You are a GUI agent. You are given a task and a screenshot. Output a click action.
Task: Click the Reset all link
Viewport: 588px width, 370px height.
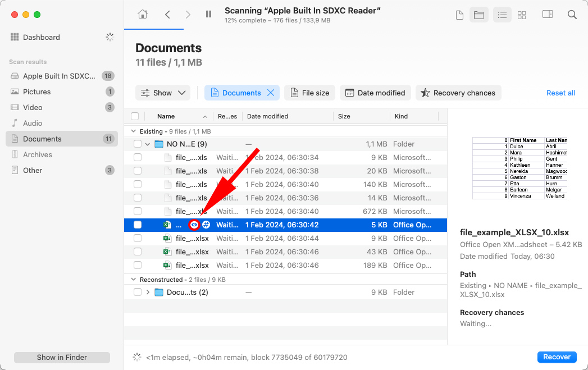click(x=560, y=93)
